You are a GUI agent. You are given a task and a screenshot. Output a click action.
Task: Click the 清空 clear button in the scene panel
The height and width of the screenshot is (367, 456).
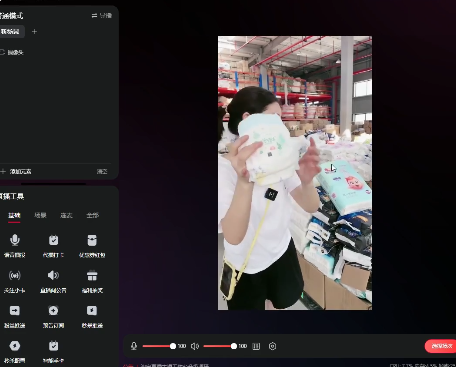click(102, 171)
